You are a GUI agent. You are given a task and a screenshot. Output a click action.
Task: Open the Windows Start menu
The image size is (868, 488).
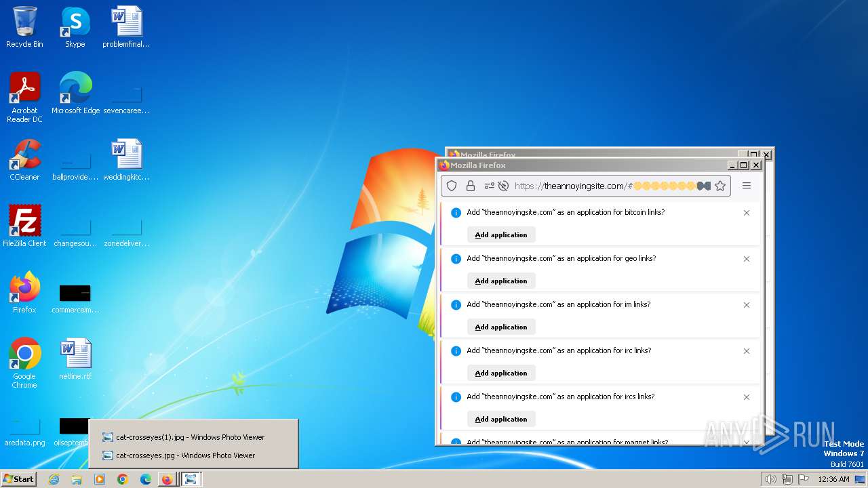pos(19,479)
